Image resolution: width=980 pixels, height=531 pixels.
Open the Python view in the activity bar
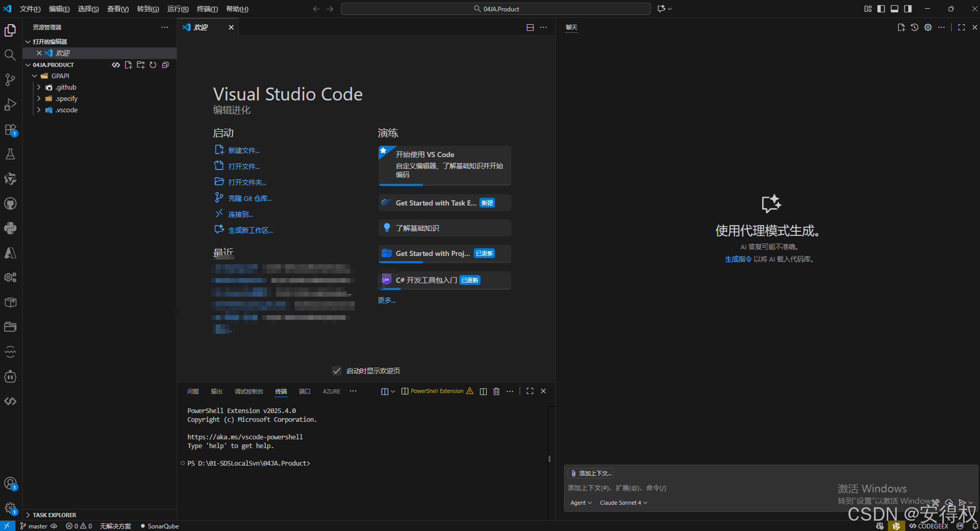coord(10,228)
